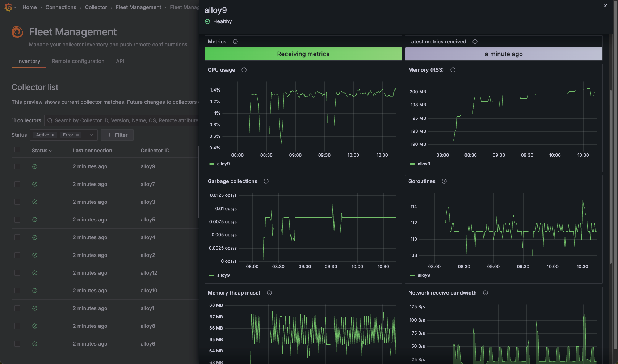Switch to the Remote configuration tab

click(x=78, y=61)
